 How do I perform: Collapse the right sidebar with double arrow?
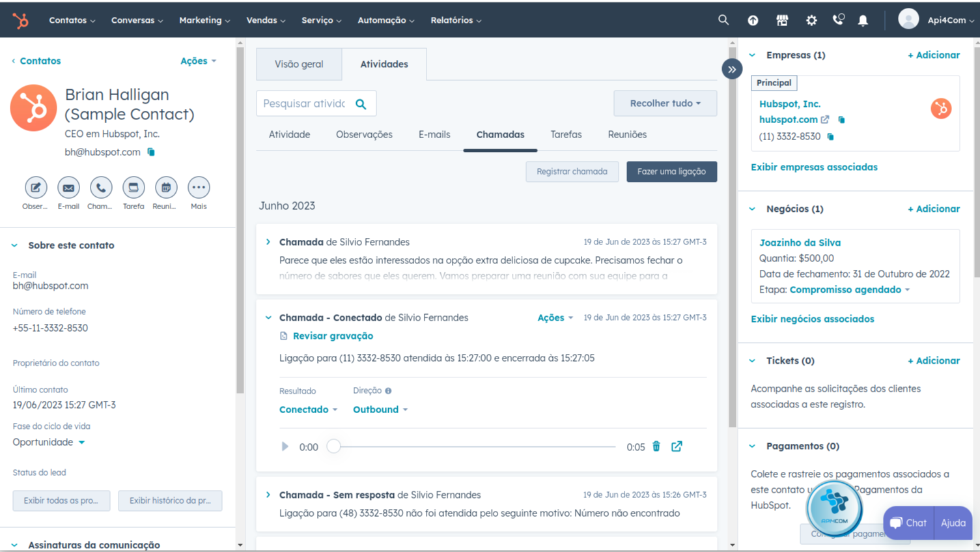pos(732,69)
